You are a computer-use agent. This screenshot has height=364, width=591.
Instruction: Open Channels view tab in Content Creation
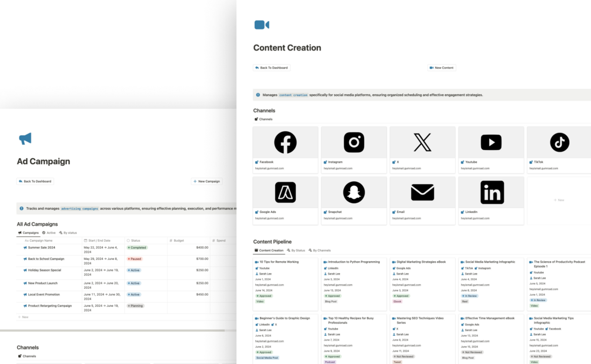pyautogui.click(x=263, y=119)
